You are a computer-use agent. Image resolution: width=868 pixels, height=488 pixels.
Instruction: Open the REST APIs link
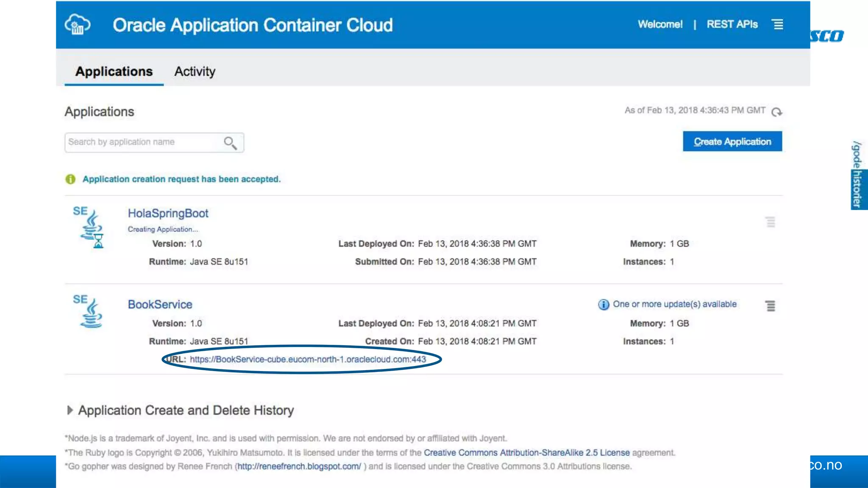click(732, 25)
